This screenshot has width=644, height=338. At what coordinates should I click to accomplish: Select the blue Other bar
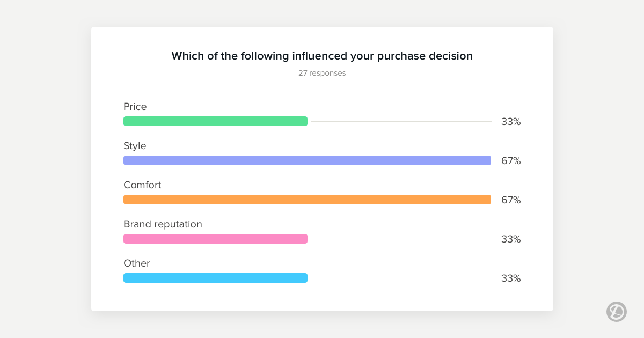point(215,278)
